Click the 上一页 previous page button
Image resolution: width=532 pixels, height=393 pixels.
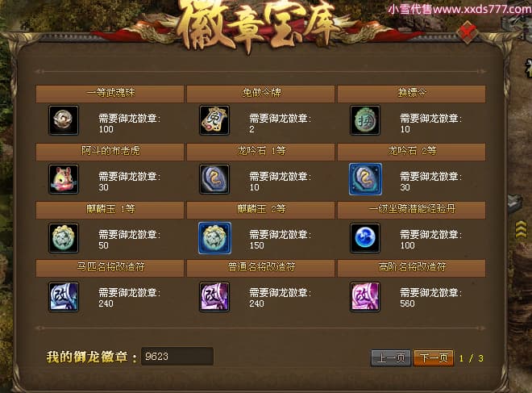[x=391, y=357]
